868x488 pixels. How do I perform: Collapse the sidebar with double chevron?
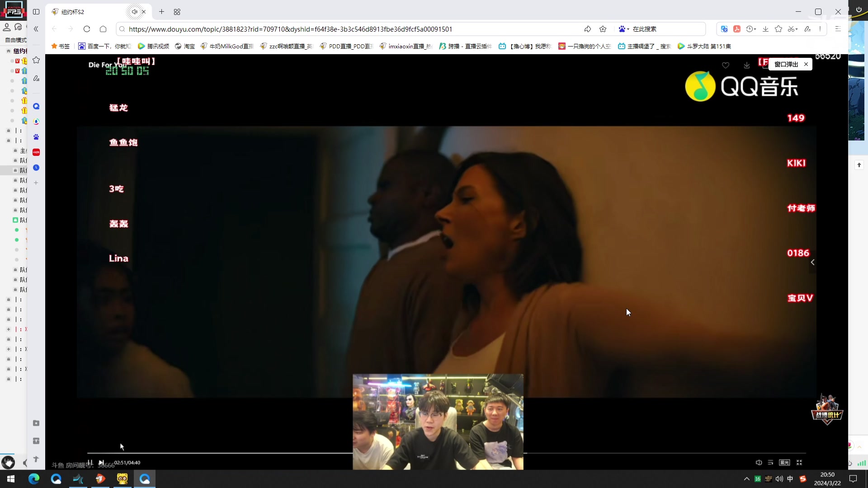pos(36,29)
